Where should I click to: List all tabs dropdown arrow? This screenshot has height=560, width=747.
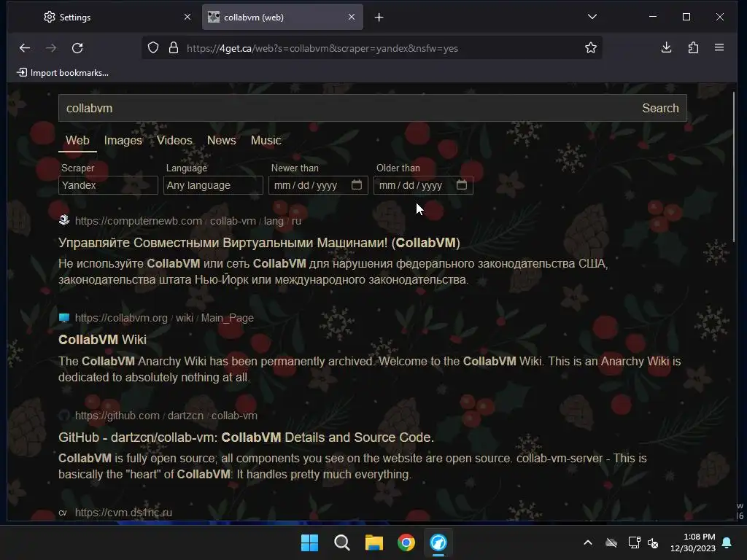(592, 17)
